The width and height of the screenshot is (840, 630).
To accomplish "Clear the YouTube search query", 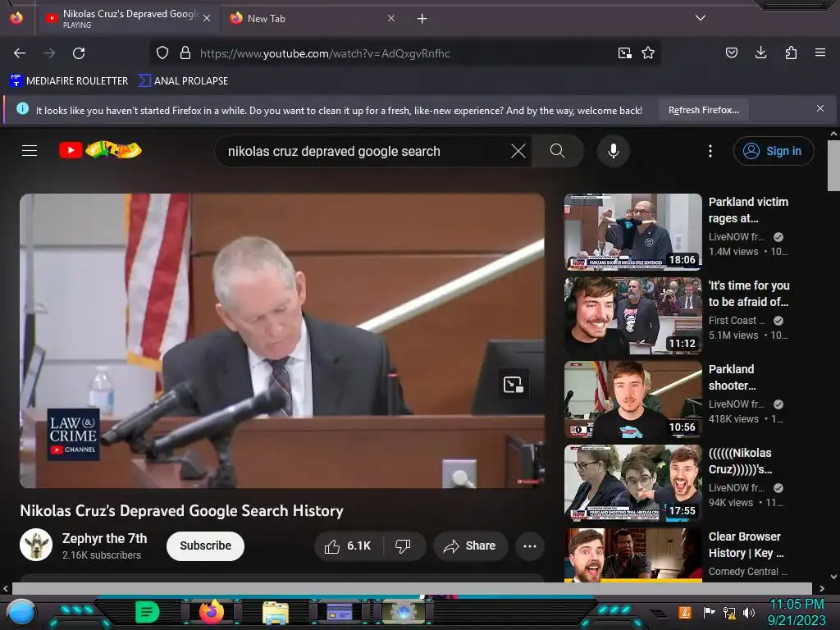I will [x=518, y=151].
